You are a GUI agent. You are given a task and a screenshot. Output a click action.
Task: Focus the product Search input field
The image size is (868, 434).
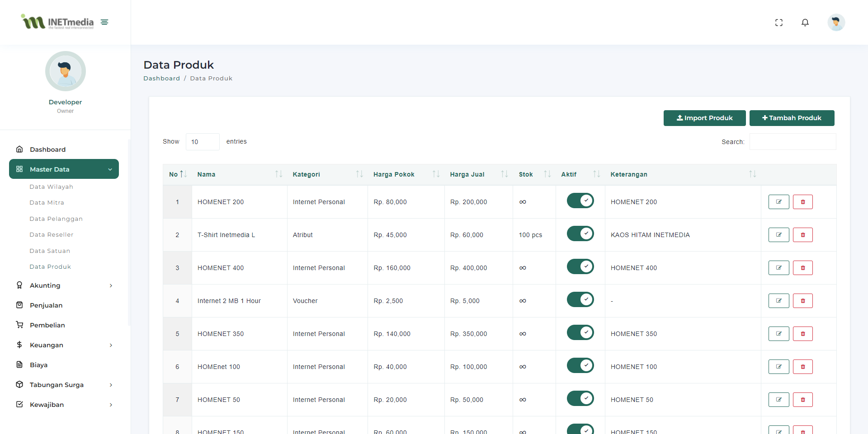[x=793, y=142]
